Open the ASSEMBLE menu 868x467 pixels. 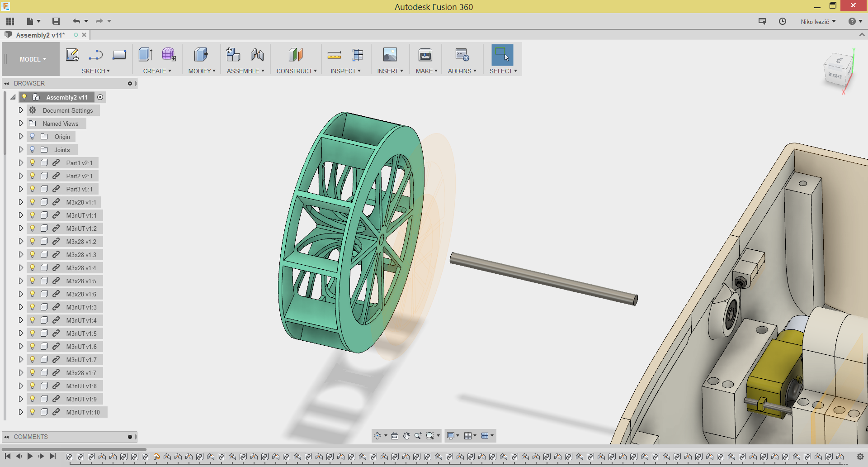[x=245, y=71]
